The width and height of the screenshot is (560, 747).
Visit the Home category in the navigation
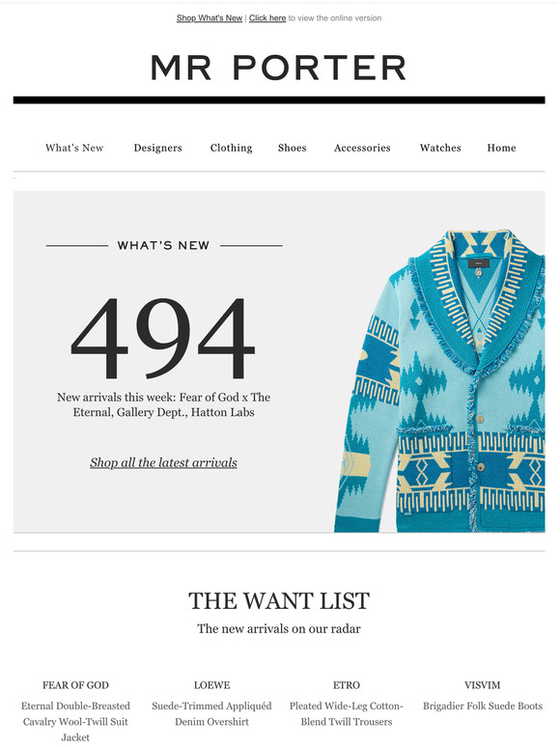click(x=501, y=148)
